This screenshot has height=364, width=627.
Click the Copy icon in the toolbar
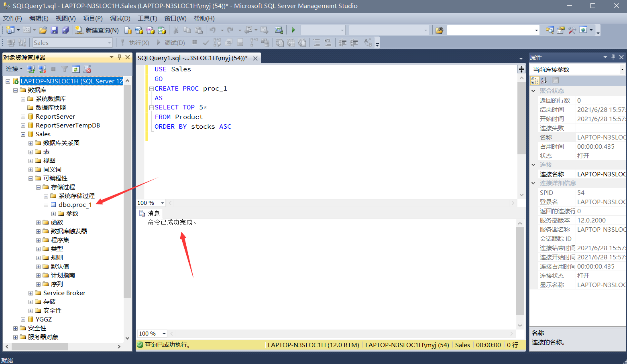click(x=187, y=30)
